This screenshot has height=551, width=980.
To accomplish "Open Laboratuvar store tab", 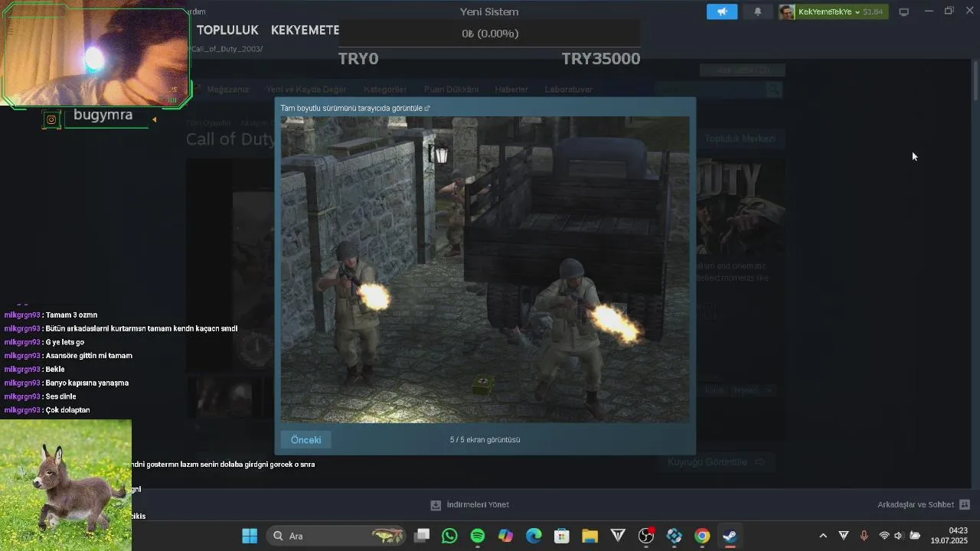I will 568,90.
